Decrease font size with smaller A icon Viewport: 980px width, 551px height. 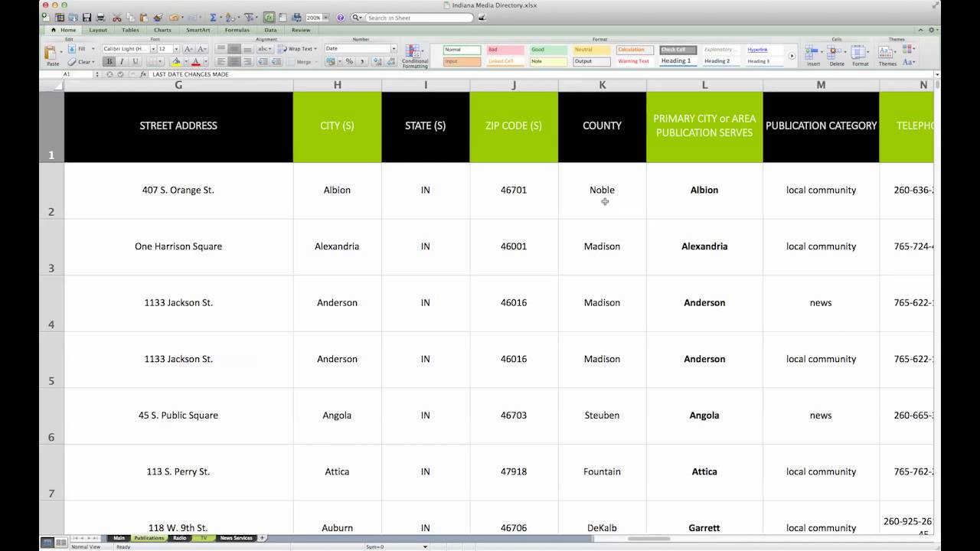tap(202, 48)
